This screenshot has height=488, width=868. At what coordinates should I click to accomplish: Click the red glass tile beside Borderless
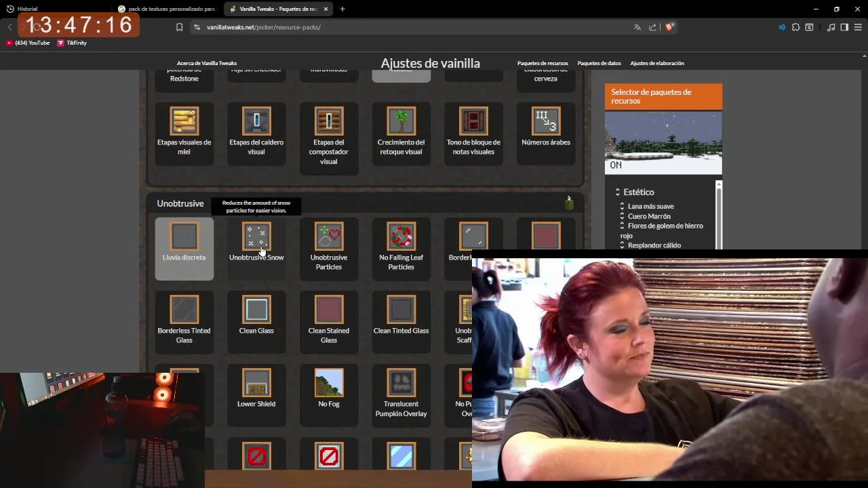click(x=546, y=237)
